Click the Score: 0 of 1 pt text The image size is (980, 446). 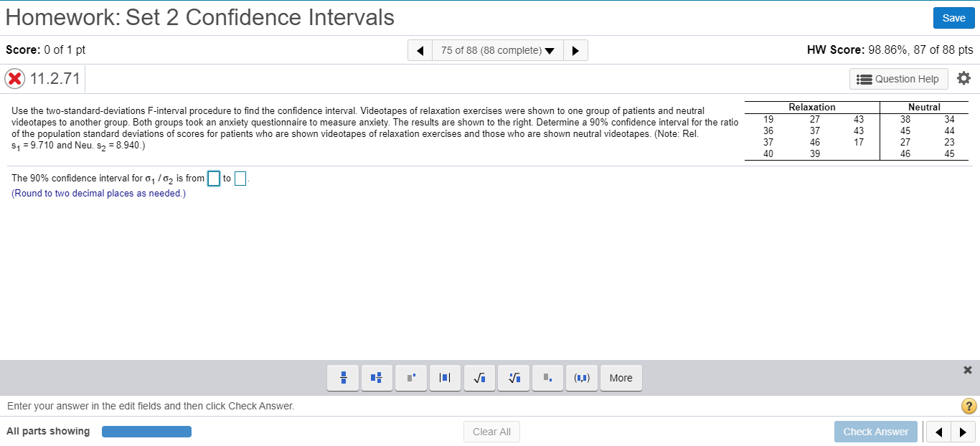click(x=45, y=50)
